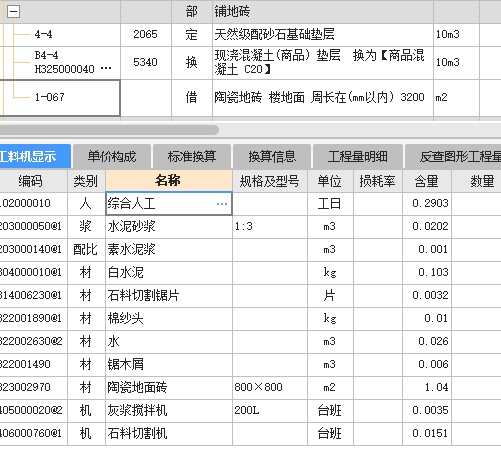501x466 pixels.
Task: Select the 石料切割机 row name
Action: (x=169, y=434)
